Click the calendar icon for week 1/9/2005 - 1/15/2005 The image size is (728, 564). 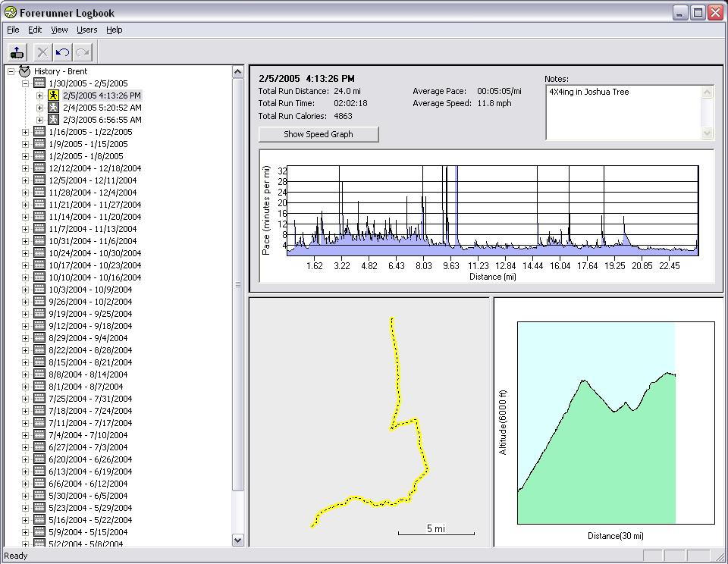pos(39,143)
